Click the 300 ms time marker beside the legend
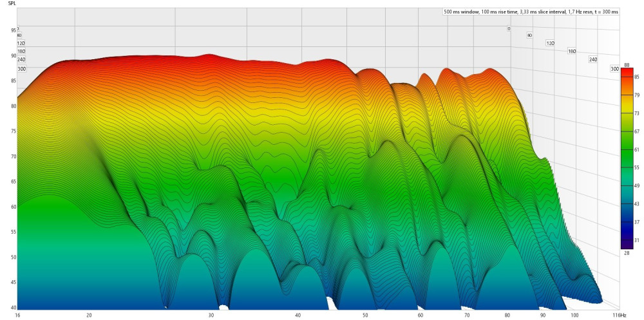The image size is (644, 320). point(614,68)
